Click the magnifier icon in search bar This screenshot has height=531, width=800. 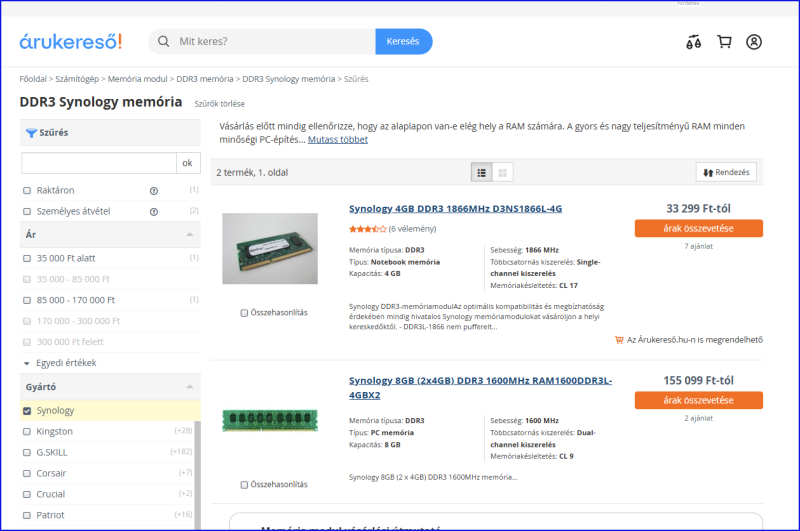[x=163, y=41]
